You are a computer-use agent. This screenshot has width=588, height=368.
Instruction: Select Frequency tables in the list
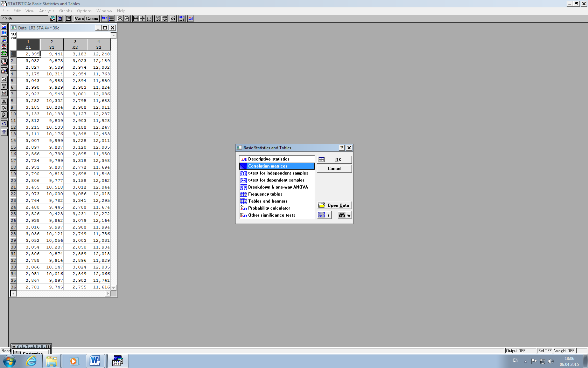point(277,194)
